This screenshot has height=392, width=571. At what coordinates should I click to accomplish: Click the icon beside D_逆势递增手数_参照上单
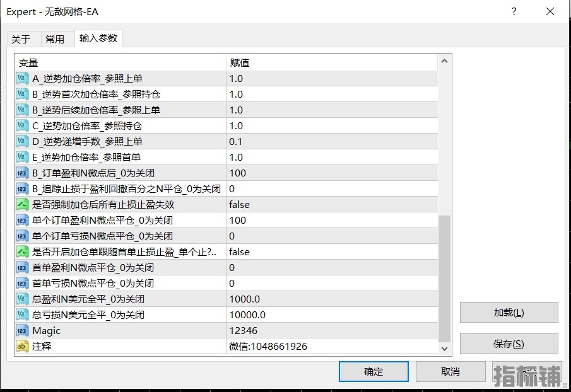tap(22, 141)
